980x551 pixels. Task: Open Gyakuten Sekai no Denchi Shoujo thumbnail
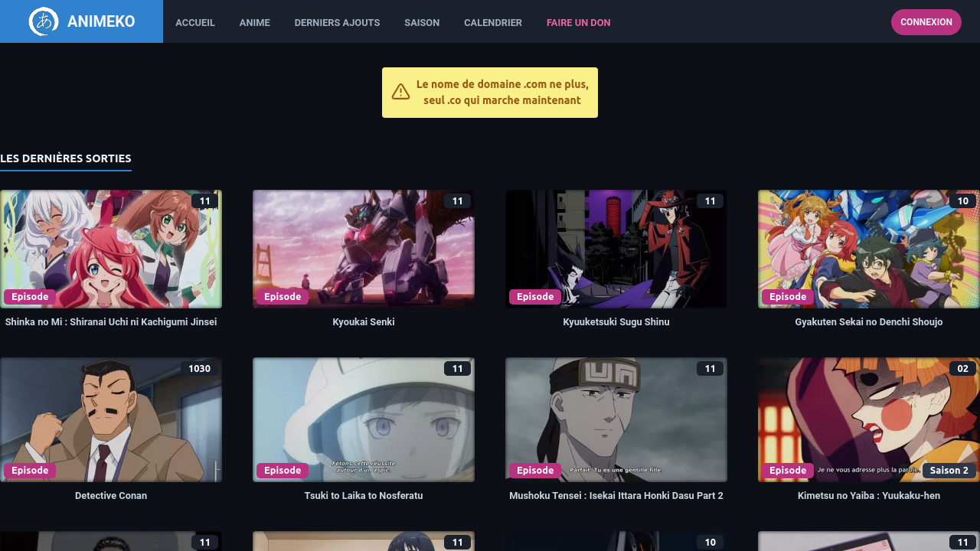pos(869,249)
